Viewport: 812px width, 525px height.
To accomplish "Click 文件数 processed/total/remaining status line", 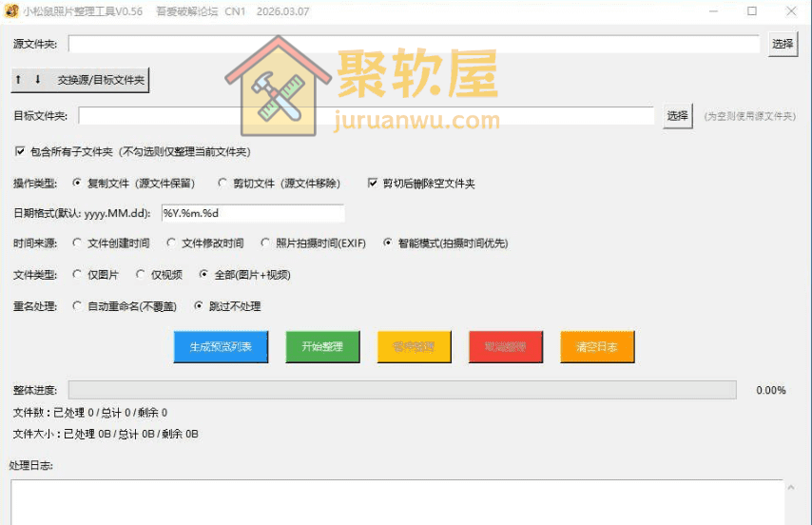I will [90, 413].
